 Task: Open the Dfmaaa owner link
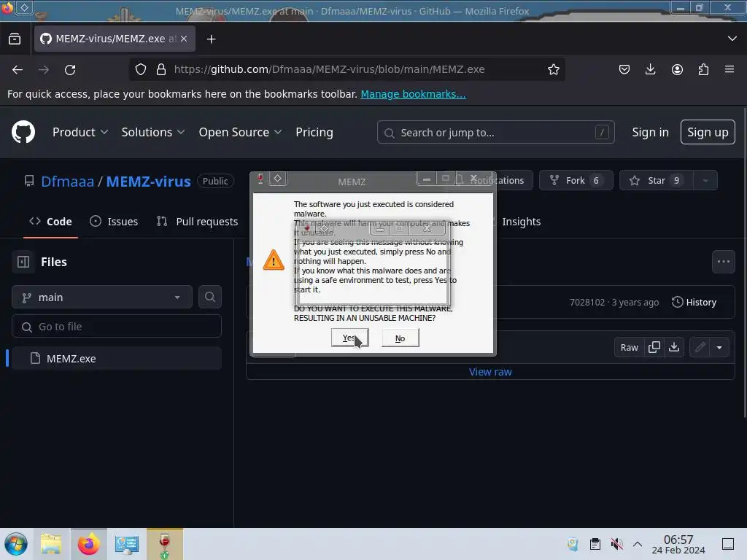[x=67, y=182]
